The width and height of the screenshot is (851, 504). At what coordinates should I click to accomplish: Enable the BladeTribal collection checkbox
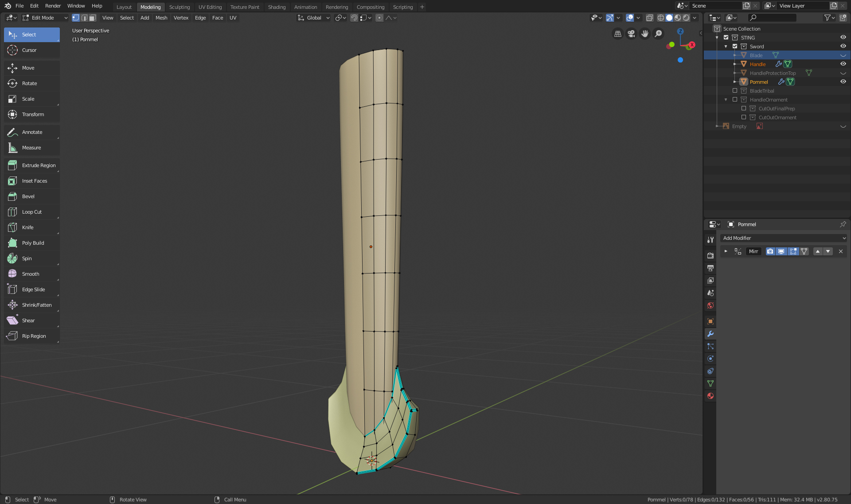pos(735,91)
